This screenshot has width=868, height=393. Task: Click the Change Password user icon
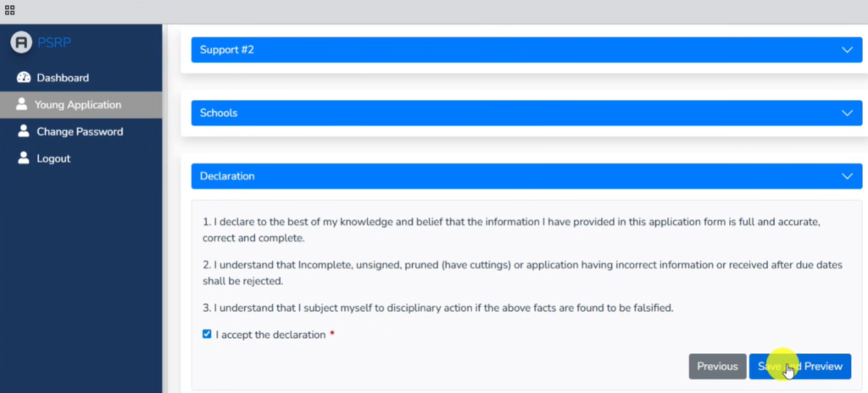pyautogui.click(x=24, y=132)
